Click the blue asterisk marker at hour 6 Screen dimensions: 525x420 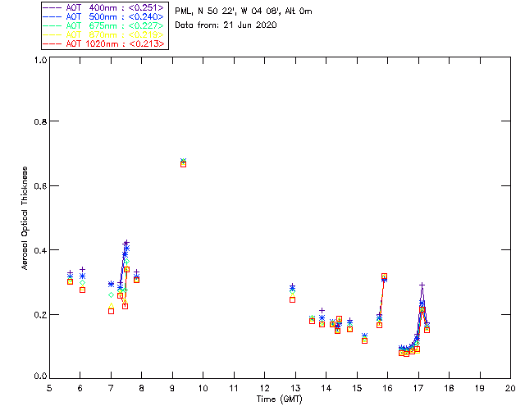(82, 276)
